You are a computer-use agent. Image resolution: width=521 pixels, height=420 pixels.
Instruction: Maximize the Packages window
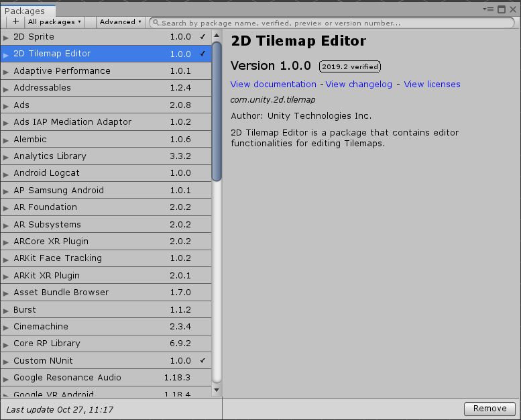point(502,9)
